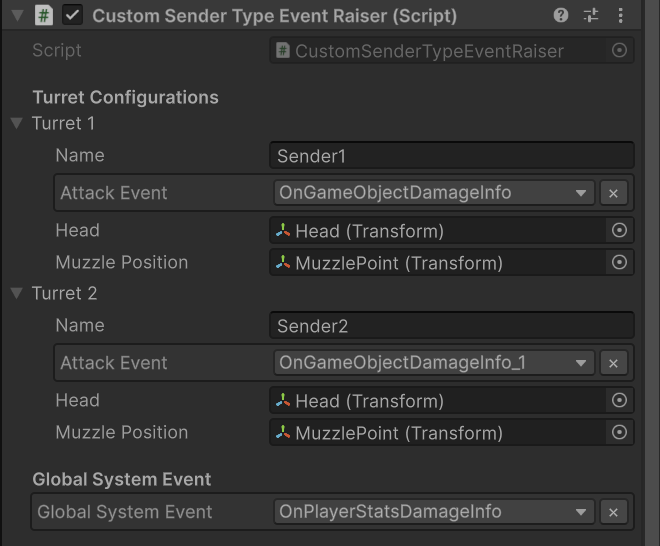Open component three-dot context menu
The height and width of the screenshot is (546, 660).
620,16
